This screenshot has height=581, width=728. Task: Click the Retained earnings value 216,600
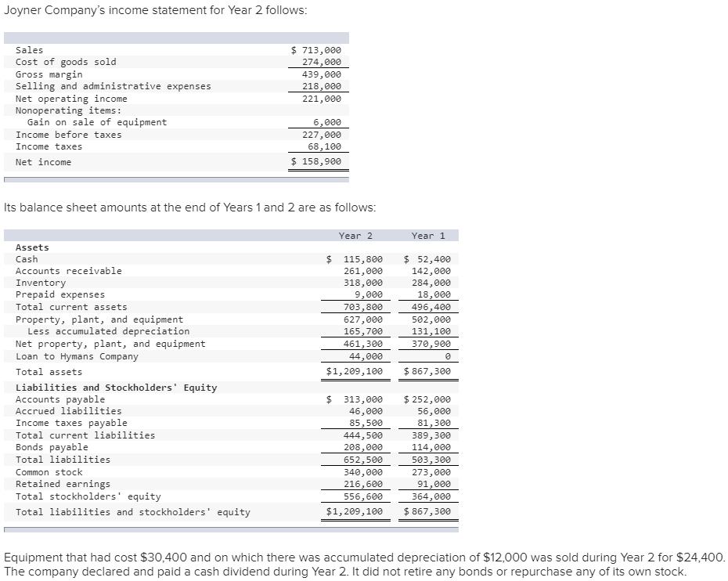[x=363, y=483]
